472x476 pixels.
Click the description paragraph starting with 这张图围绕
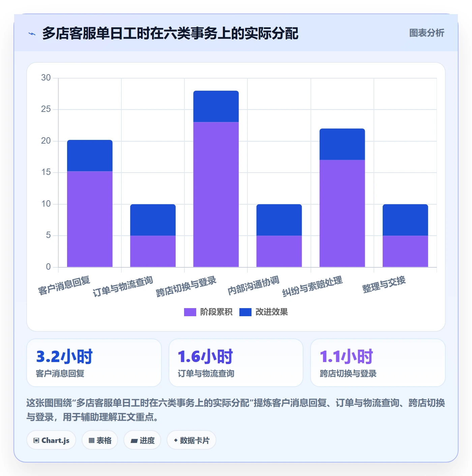tap(236, 410)
